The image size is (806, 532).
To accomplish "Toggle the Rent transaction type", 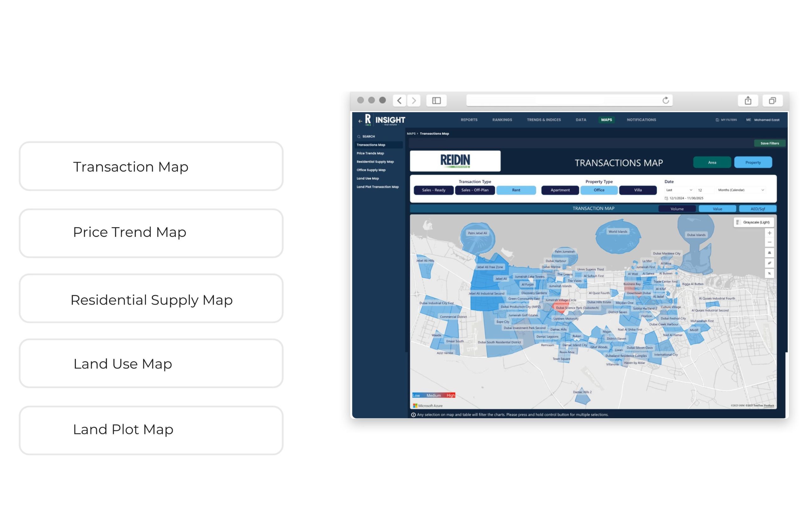I will coord(516,190).
